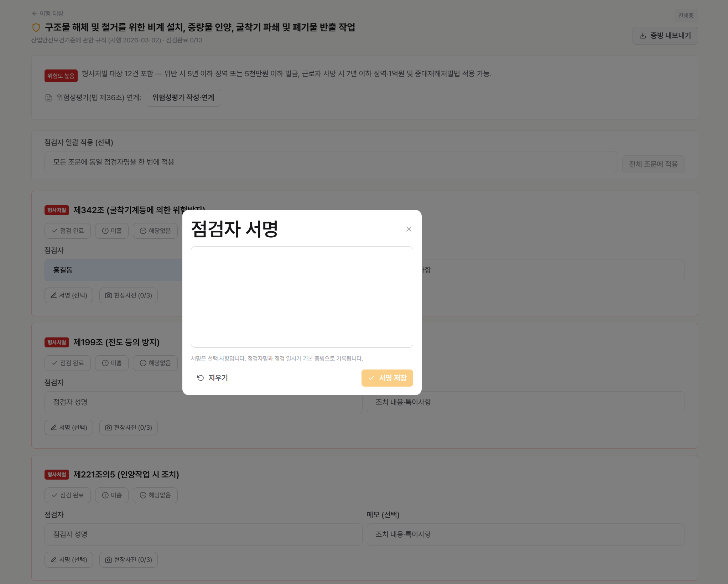Click the 위험도 높음 badge
Image resolution: width=728 pixels, height=584 pixels.
[x=61, y=76]
